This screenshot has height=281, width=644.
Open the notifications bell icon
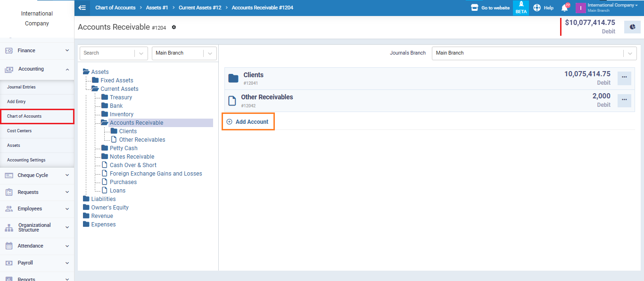[x=564, y=8]
